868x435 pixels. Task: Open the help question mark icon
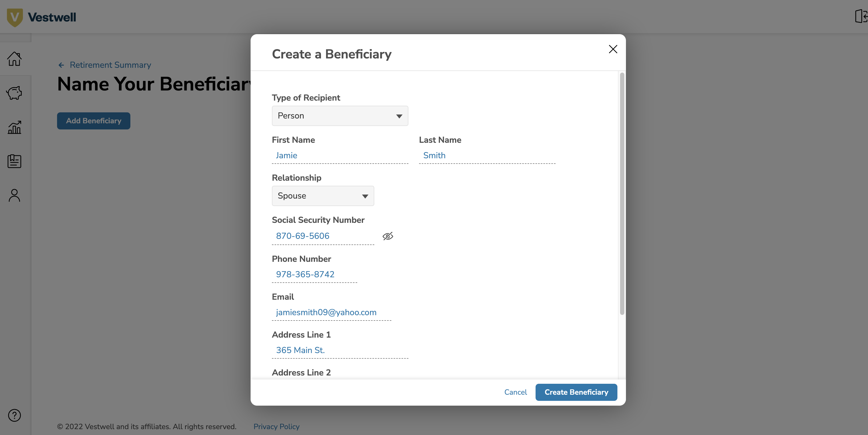14,416
